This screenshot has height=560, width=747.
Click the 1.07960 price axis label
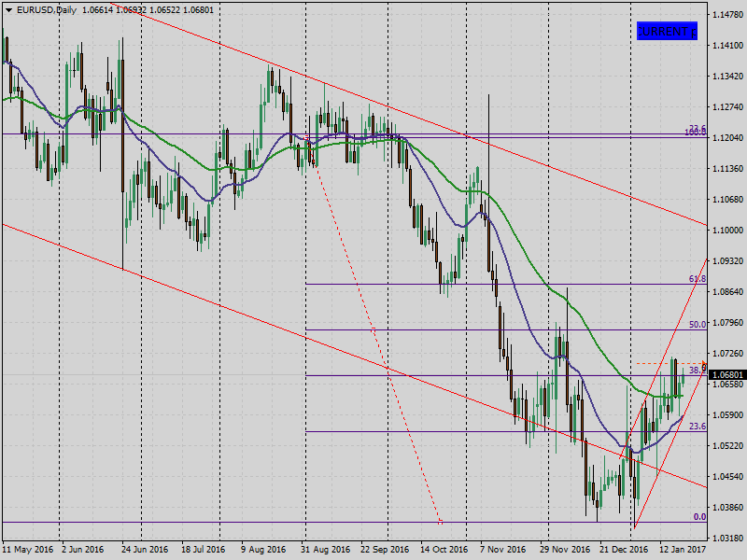click(727, 322)
